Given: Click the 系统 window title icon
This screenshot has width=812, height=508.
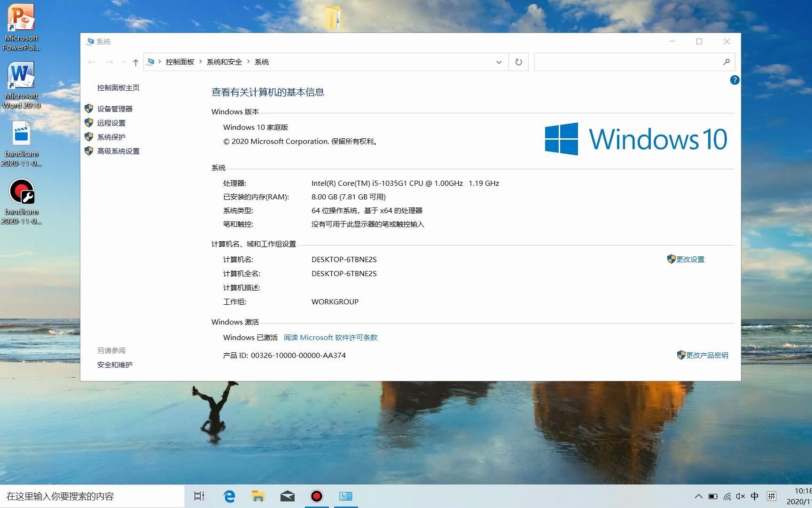Looking at the screenshot, I should 90,41.
